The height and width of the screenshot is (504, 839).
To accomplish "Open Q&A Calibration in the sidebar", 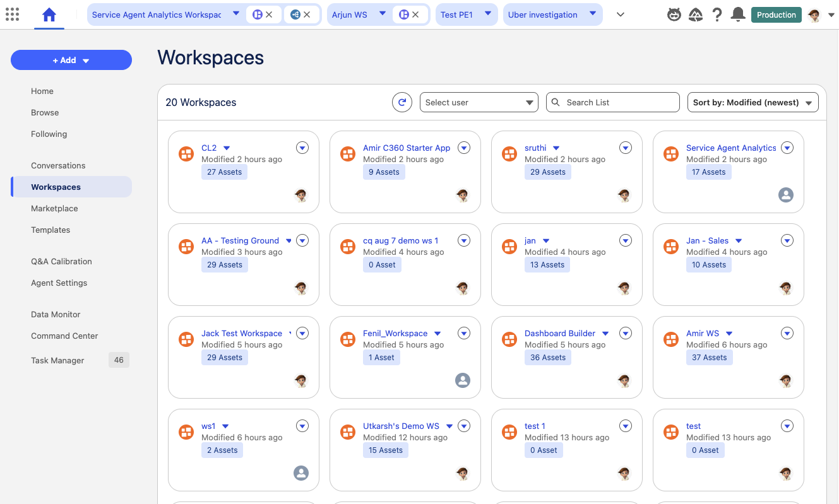I will click(61, 261).
